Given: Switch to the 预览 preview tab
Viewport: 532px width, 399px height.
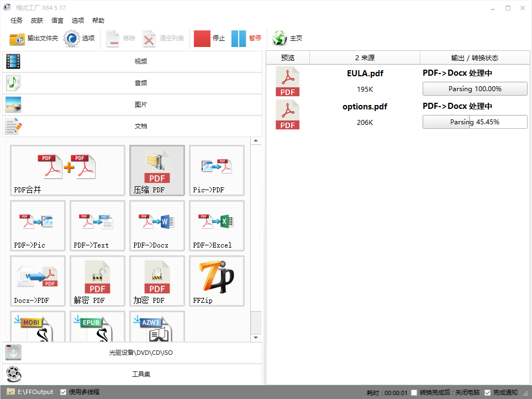Looking at the screenshot, I should (288, 57).
